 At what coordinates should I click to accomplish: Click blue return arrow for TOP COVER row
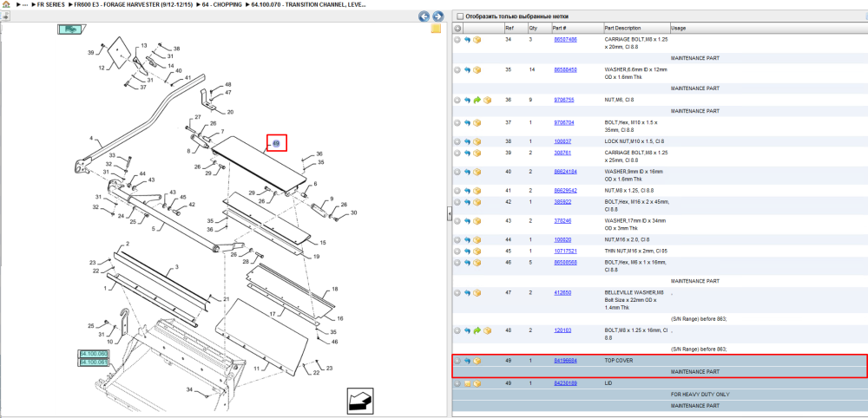click(467, 361)
